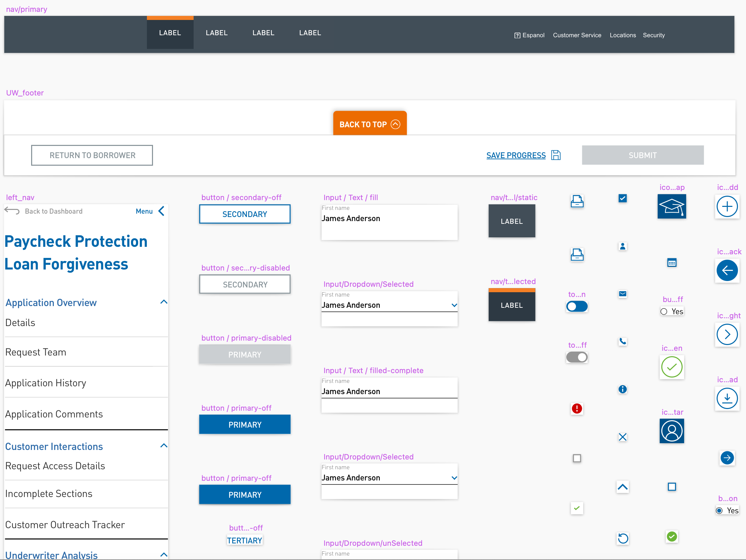Click the upper printer icon
746x560 pixels.
pos(577,201)
